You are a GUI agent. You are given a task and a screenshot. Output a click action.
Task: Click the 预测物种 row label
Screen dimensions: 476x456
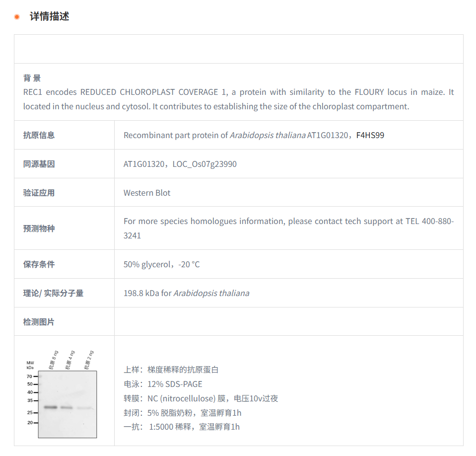click(39, 228)
